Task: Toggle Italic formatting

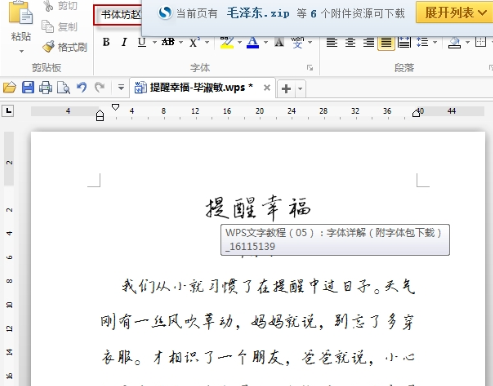Action: point(124,42)
